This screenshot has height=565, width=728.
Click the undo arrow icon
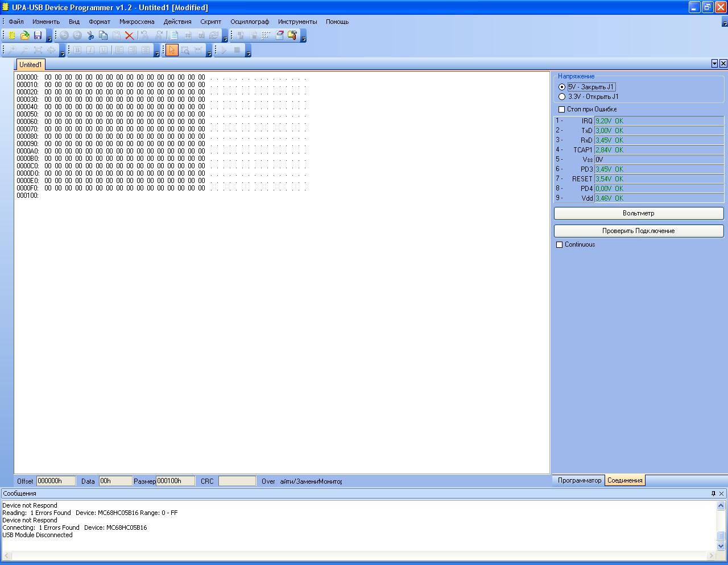(x=64, y=35)
